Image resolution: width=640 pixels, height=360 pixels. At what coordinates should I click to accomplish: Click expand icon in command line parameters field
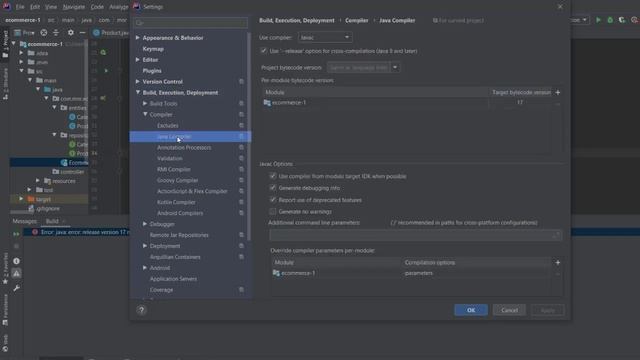(556, 235)
